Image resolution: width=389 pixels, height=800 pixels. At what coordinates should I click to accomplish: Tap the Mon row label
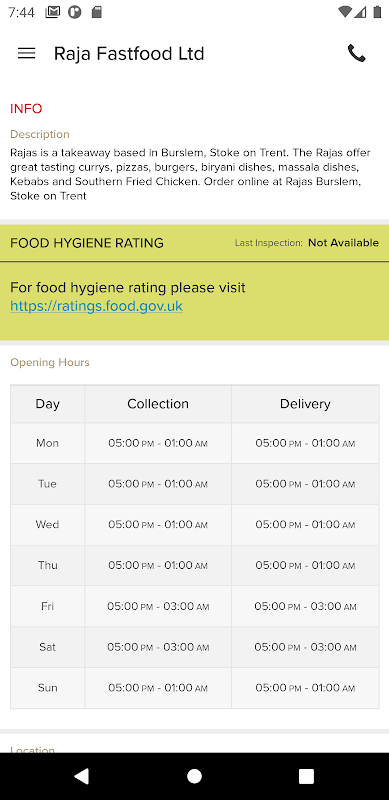click(47, 443)
